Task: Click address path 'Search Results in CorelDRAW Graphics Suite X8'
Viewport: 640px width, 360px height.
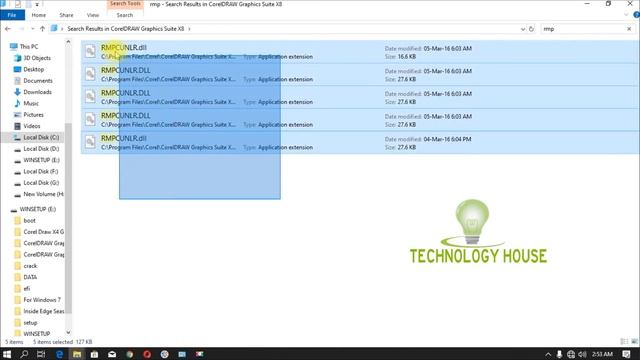Action: point(126,29)
